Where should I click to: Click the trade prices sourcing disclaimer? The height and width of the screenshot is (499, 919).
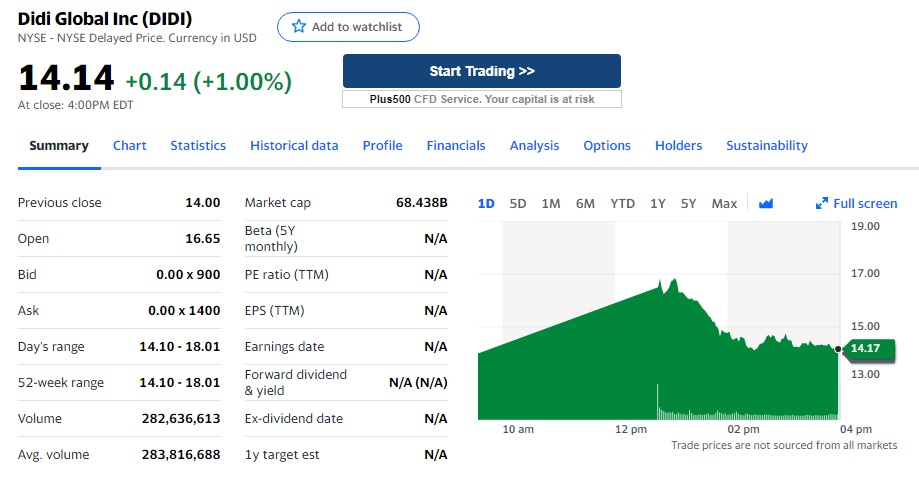tap(784, 445)
